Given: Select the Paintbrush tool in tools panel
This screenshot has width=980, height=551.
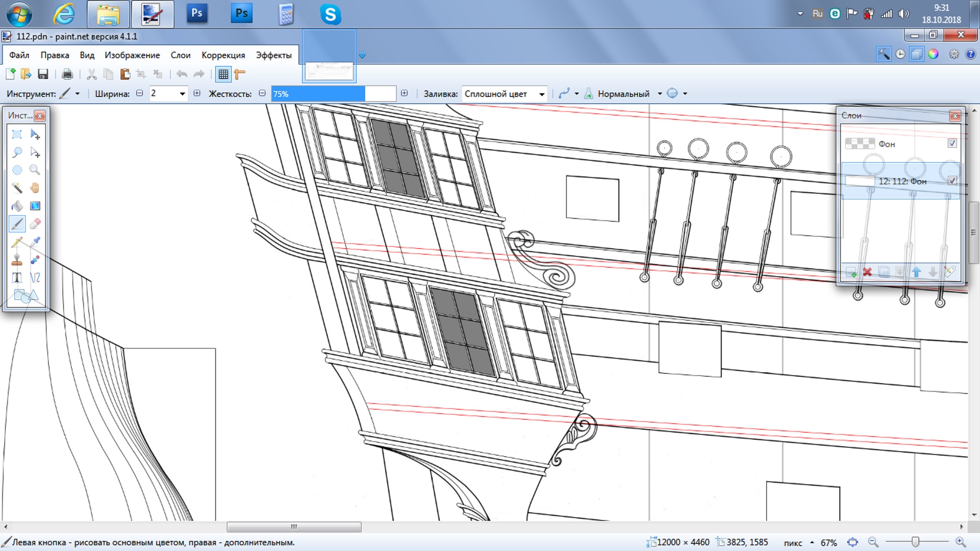Looking at the screenshot, I should [17, 224].
